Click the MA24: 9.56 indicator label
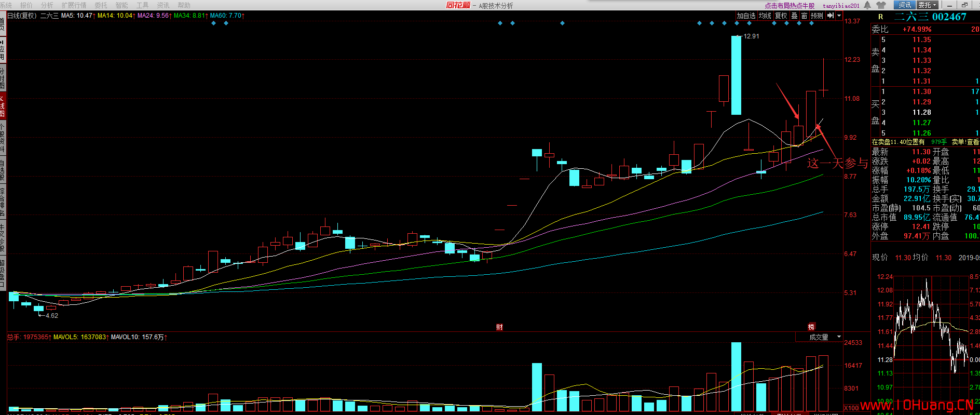This screenshot has width=980, height=415. (154, 16)
